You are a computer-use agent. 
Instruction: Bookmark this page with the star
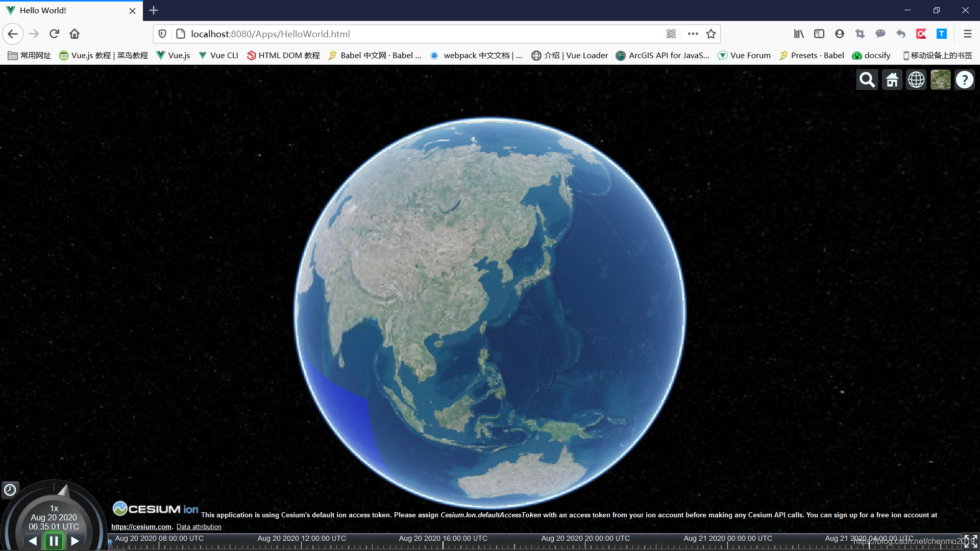pos(711,34)
